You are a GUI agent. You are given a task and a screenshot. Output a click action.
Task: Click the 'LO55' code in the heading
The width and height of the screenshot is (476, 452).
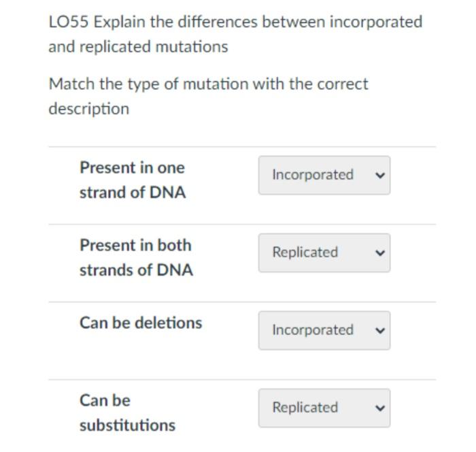point(69,22)
